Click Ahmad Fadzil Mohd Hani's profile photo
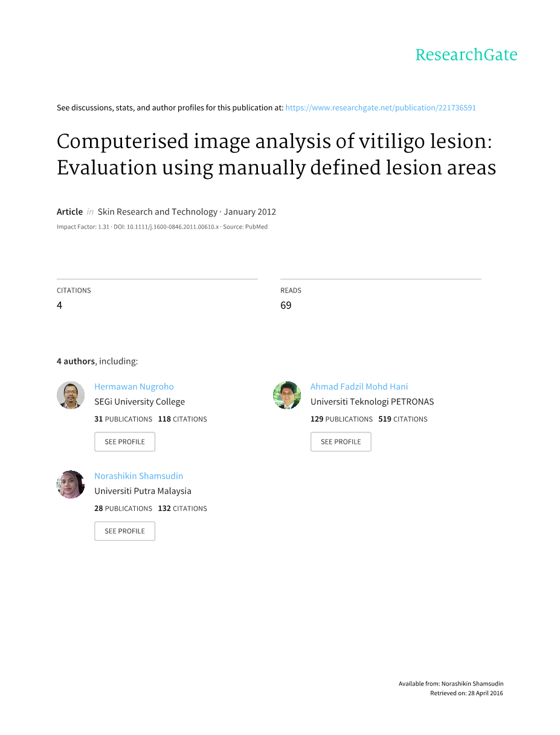This screenshot has width=560, height=735. 287,395
